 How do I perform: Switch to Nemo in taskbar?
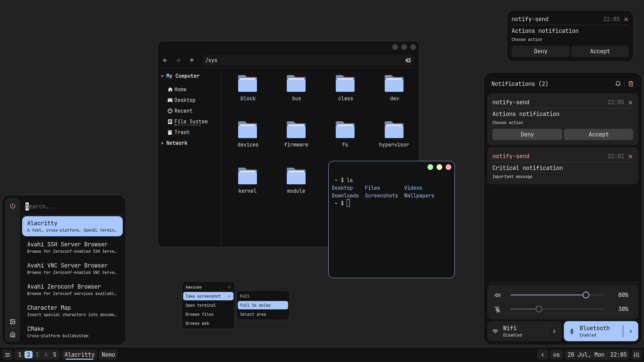point(108,355)
